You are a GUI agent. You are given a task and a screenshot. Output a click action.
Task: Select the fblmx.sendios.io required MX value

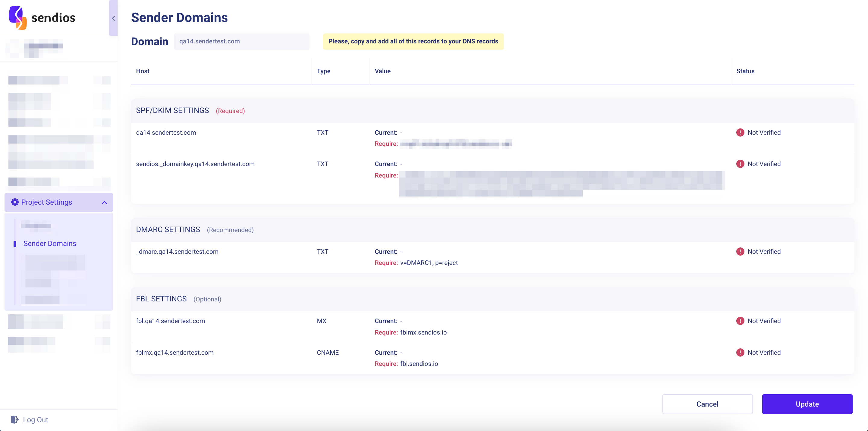click(x=423, y=332)
